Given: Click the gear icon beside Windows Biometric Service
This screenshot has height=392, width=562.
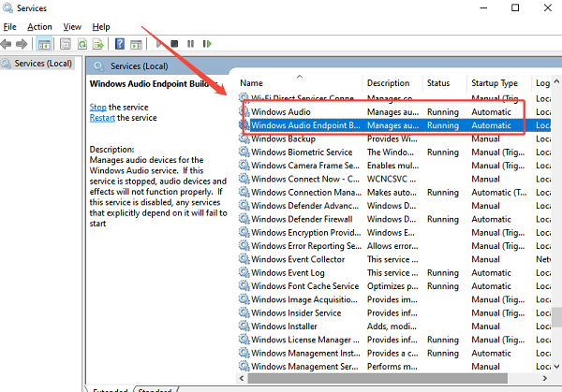Looking at the screenshot, I should (244, 152).
